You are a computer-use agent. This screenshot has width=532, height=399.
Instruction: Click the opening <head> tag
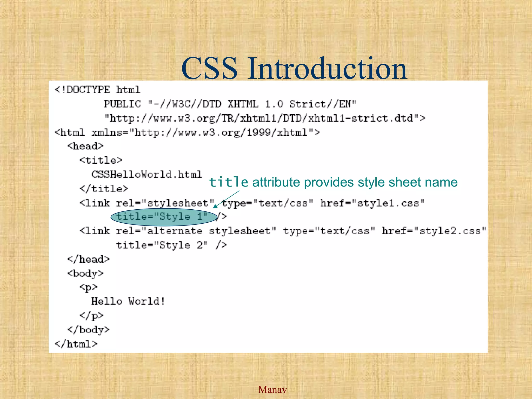point(85,146)
